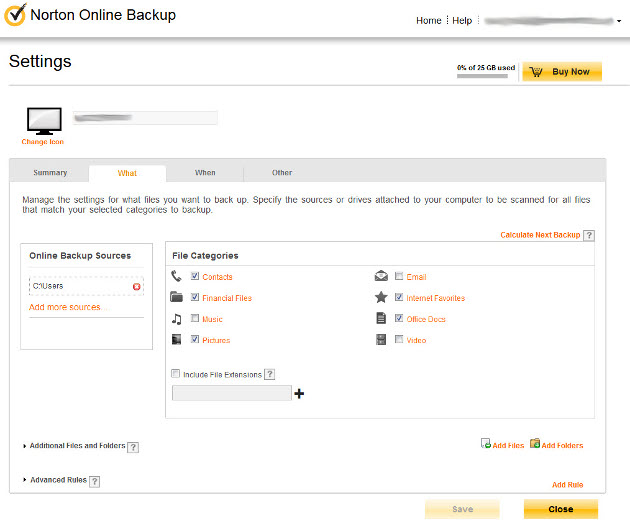Go to Home in header
Screen dimensions: 630x526
pos(429,20)
